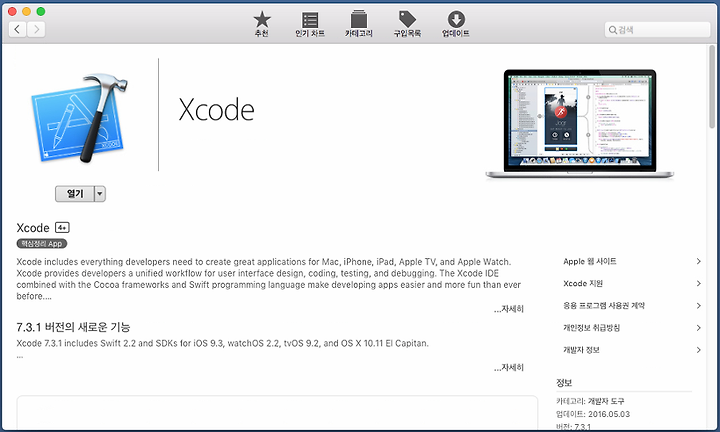This screenshot has width=720, height=432.
Task: Focus the 검색 search field
Action: (x=658, y=30)
